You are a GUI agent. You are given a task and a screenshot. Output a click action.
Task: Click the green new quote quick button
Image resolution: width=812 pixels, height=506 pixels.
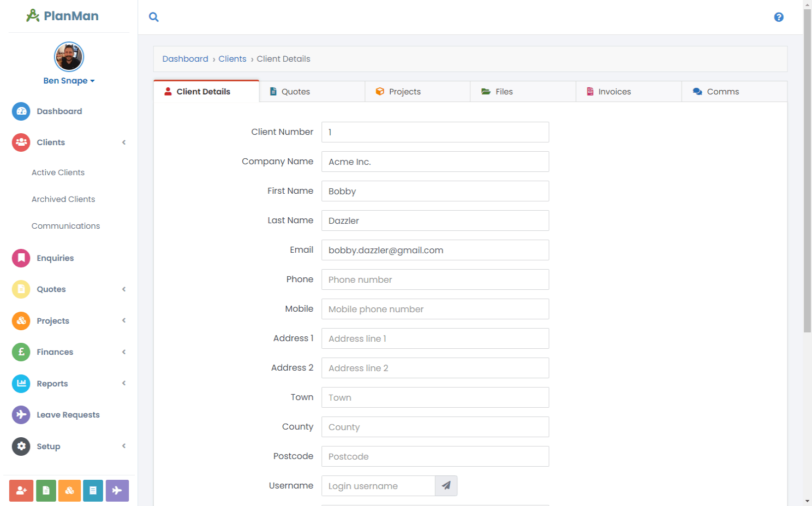46,491
